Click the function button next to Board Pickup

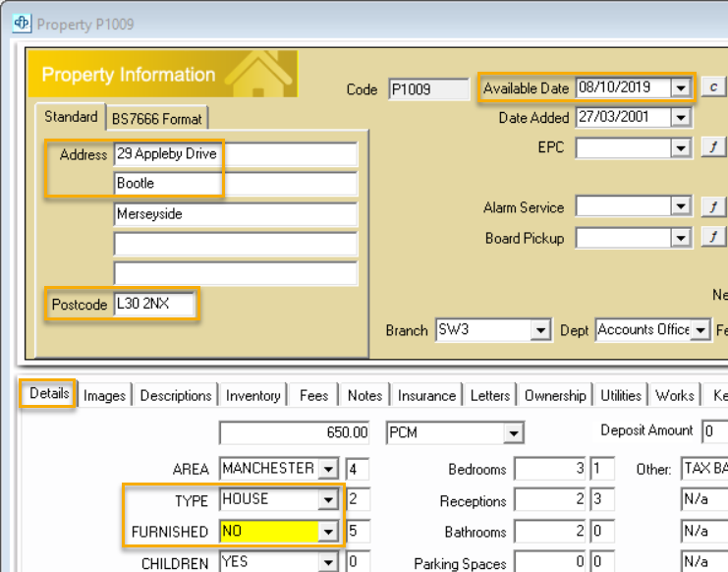[x=713, y=237]
